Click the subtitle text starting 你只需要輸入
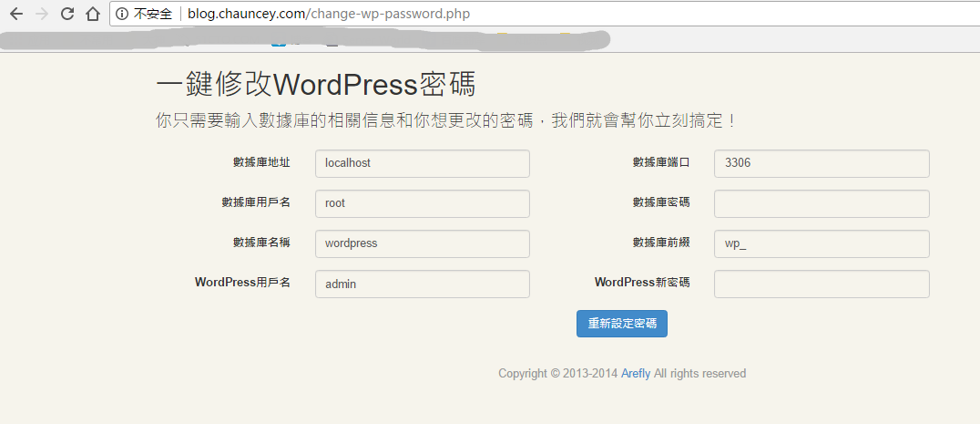The height and width of the screenshot is (424, 980). [445, 120]
